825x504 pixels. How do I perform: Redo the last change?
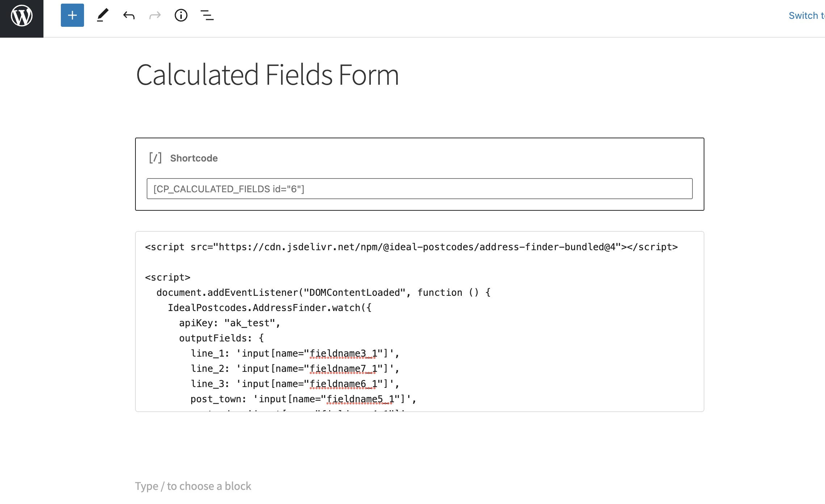coord(154,16)
